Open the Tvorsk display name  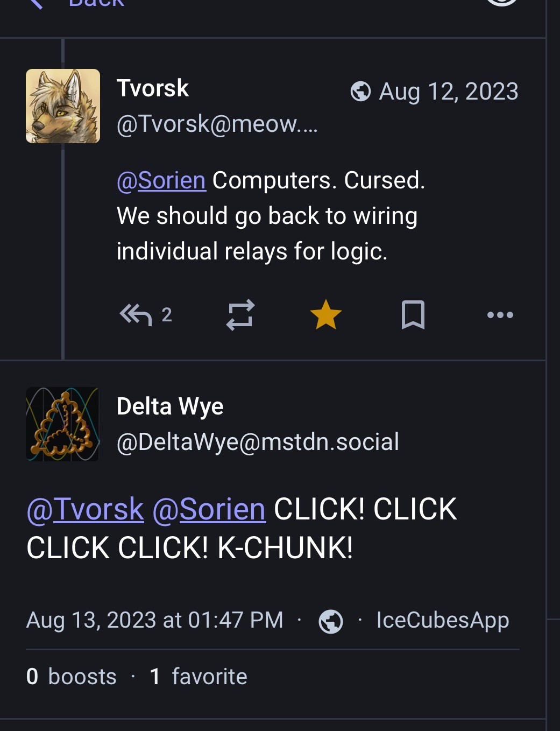coord(153,88)
